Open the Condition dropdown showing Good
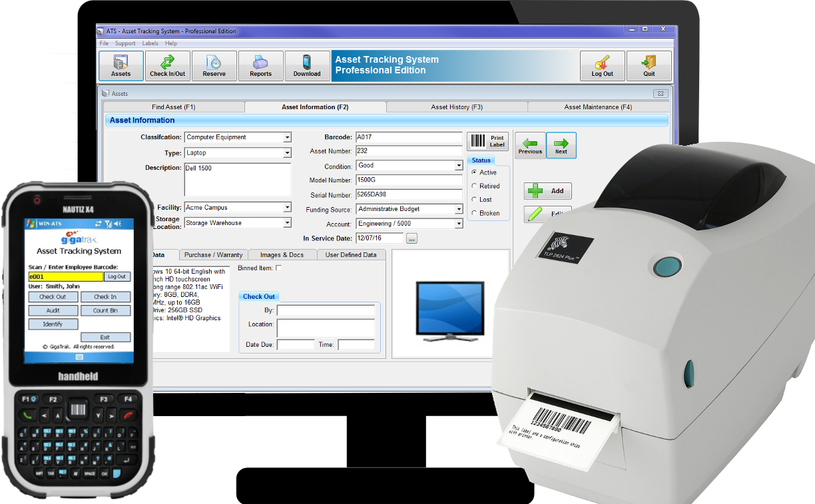The height and width of the screenshot is (504, 815). tap(459, 166)
